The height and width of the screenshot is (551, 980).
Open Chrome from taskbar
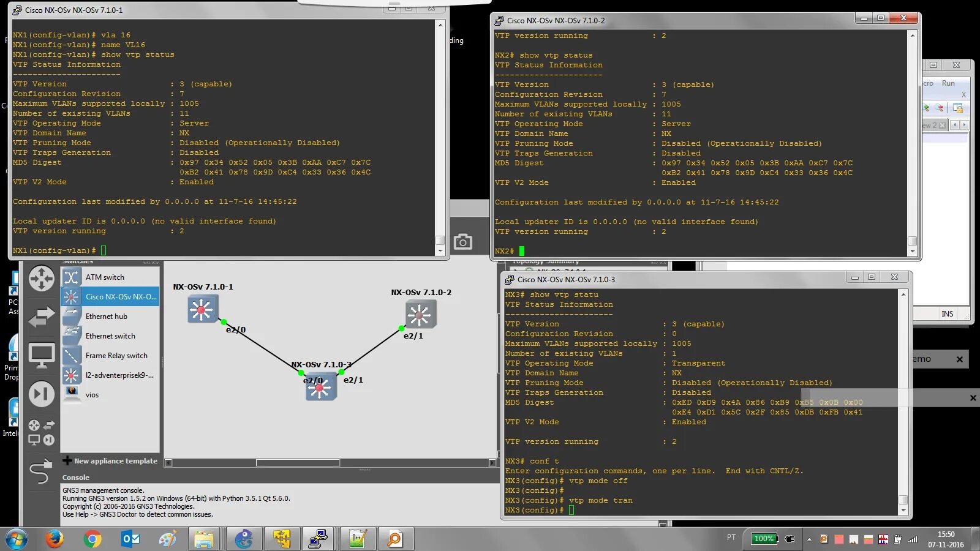(92, 539)
